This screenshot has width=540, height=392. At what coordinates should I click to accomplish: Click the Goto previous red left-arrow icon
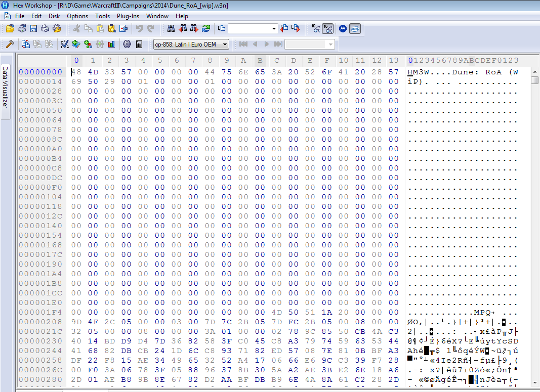coord(284,28)
